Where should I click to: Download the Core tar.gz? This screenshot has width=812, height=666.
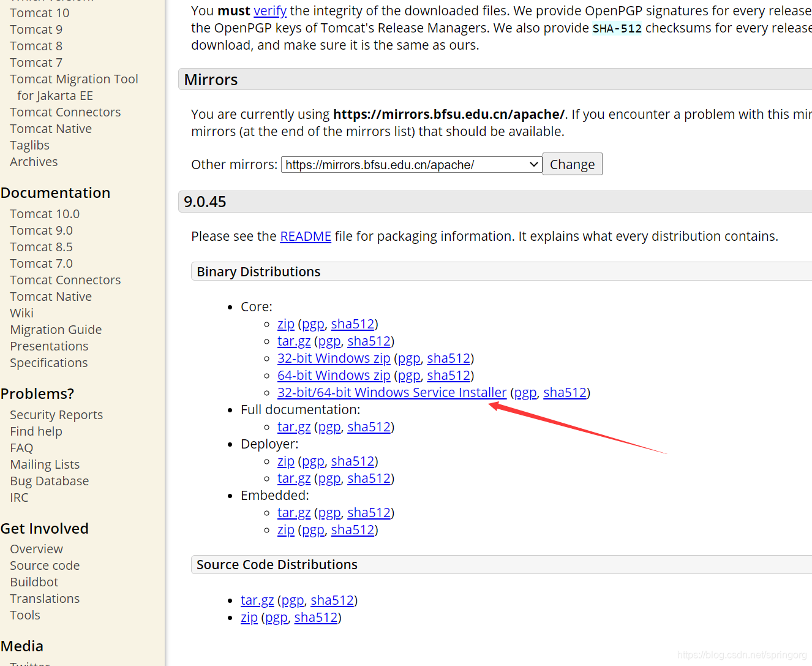294,341
